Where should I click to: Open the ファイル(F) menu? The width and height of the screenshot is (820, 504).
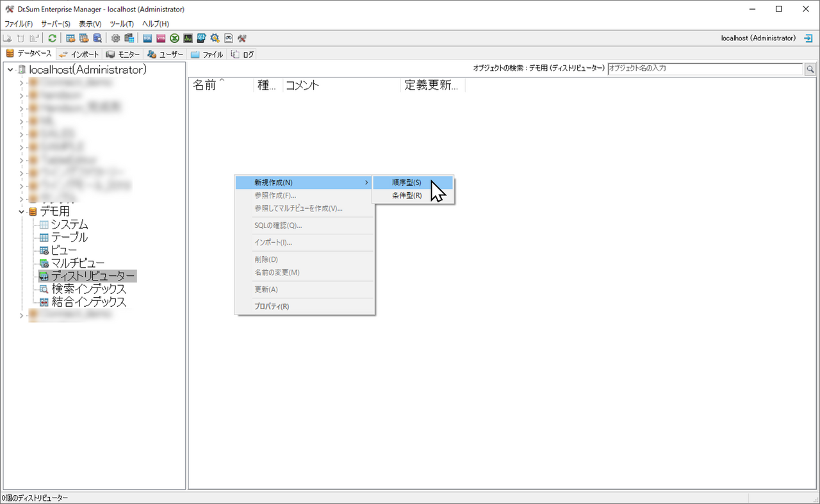click(x=19, y=24)
